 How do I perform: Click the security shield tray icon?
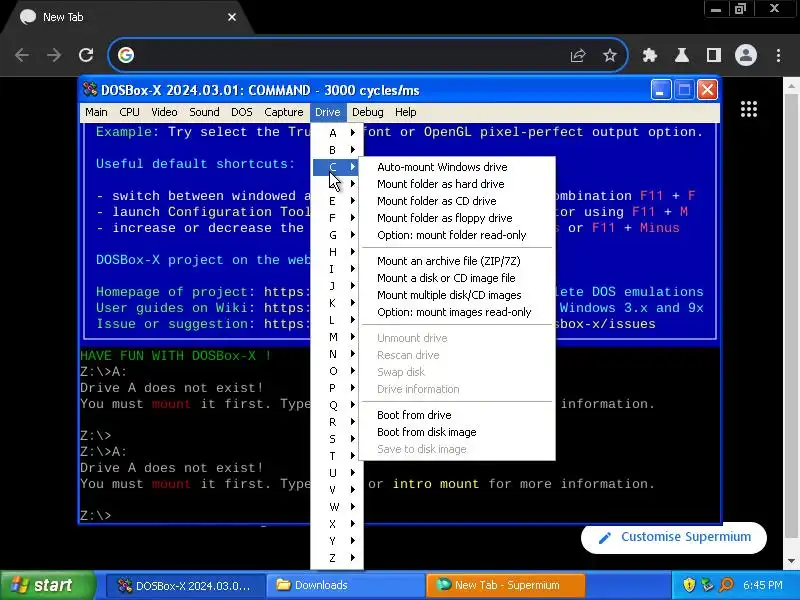point(689,585)
